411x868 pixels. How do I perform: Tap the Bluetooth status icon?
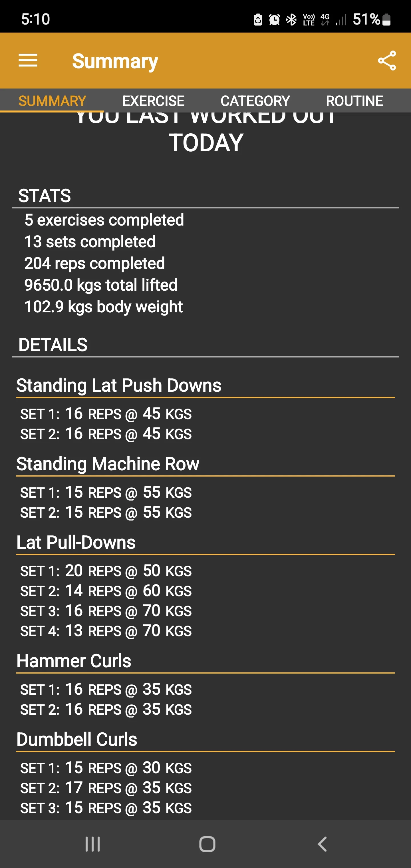coord(291,19)
